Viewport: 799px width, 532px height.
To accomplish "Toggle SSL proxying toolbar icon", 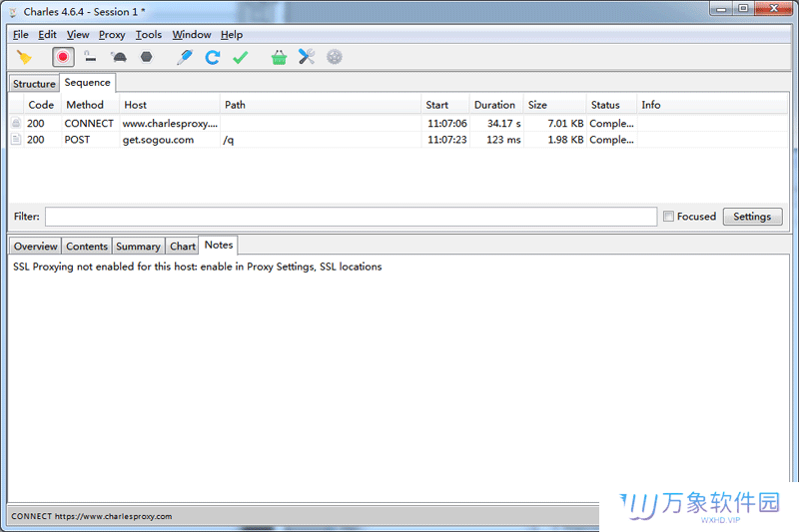I will coord(90,57).
